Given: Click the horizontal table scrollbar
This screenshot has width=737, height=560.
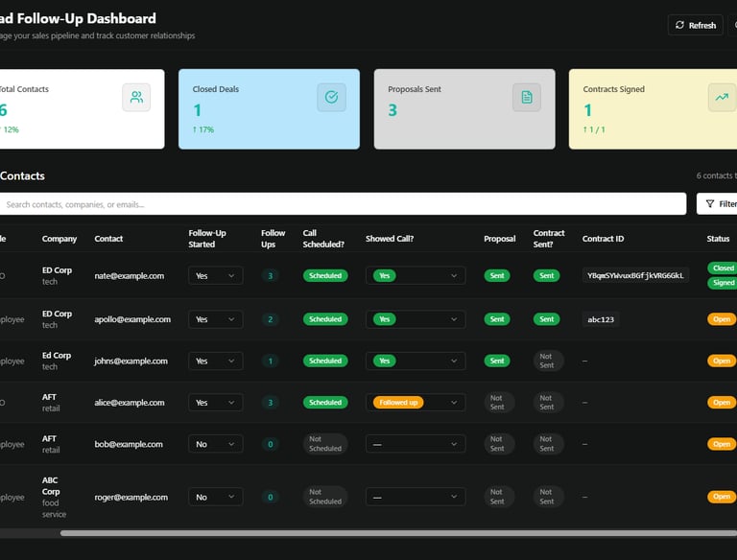Looking at the screenshot, I should pos(398,533).
